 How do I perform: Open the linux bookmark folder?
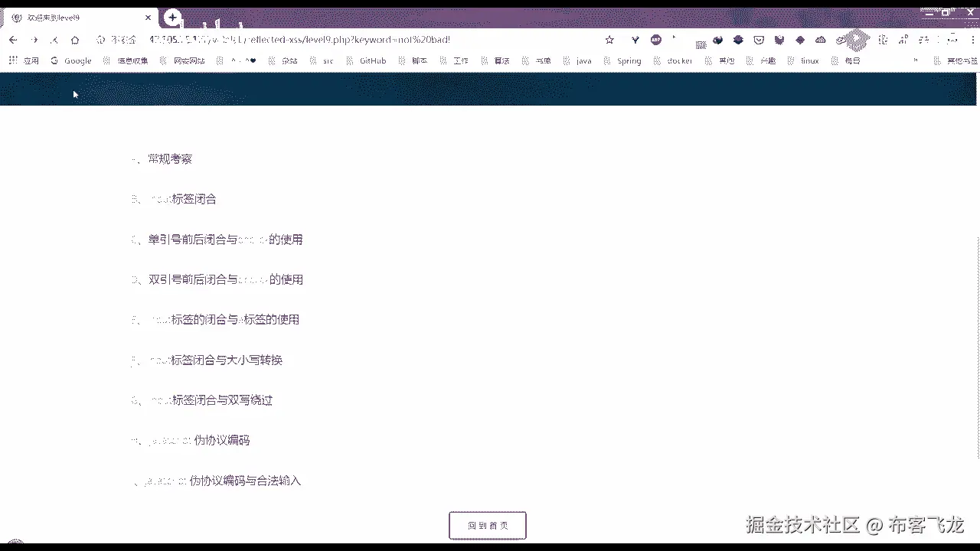coord(803,60)
